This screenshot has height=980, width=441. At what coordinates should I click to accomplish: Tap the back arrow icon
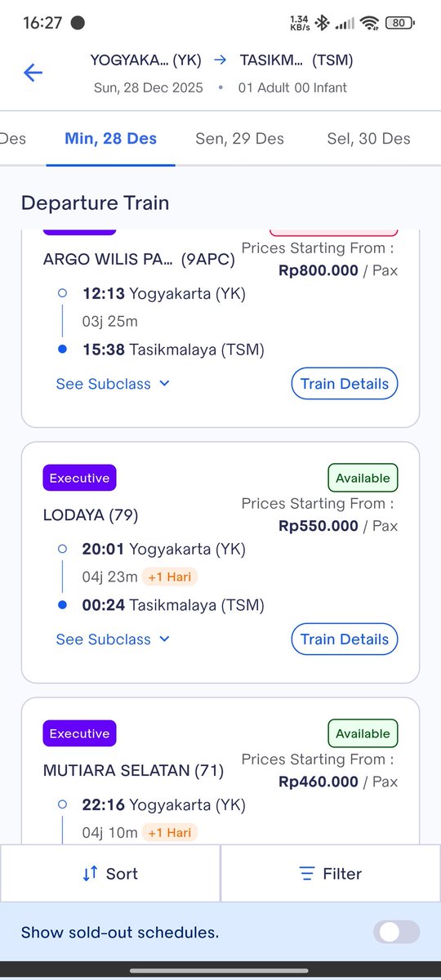33,73
